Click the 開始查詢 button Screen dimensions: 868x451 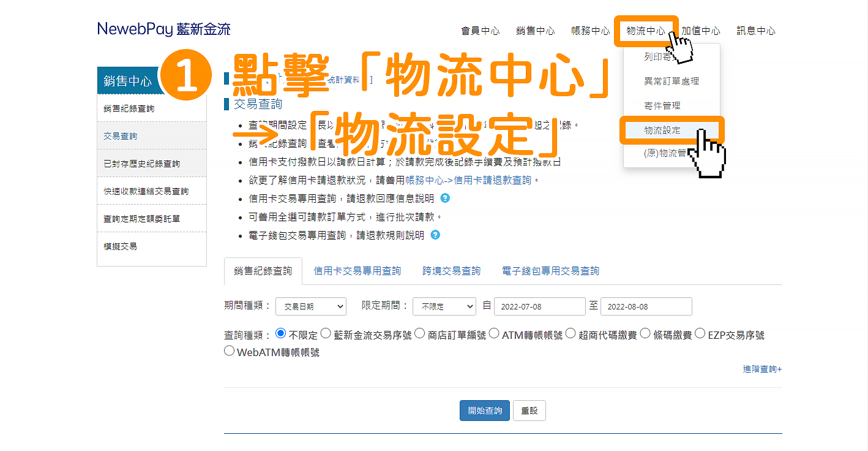pyautogui.click(x=484, y=410)
